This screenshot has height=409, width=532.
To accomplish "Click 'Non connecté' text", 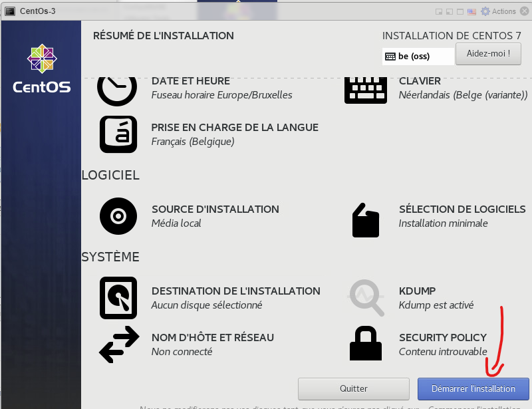I will (x=182, y=352).
